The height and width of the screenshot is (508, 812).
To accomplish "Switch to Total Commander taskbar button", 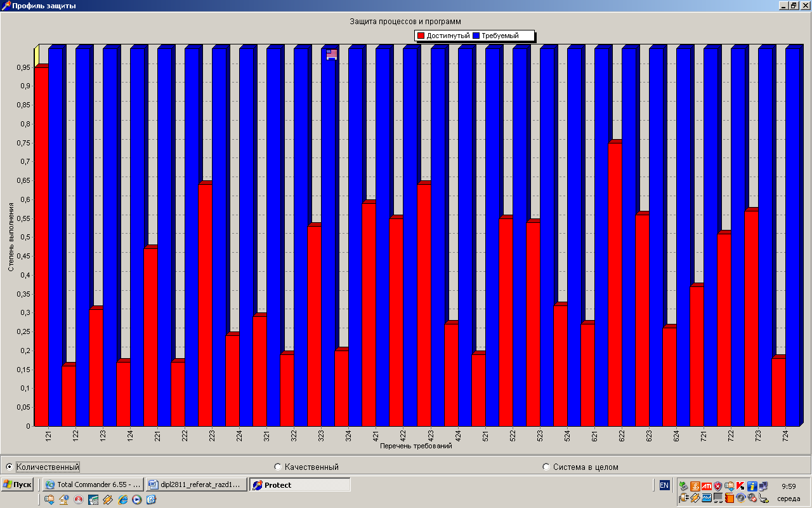I will point(93,485).
